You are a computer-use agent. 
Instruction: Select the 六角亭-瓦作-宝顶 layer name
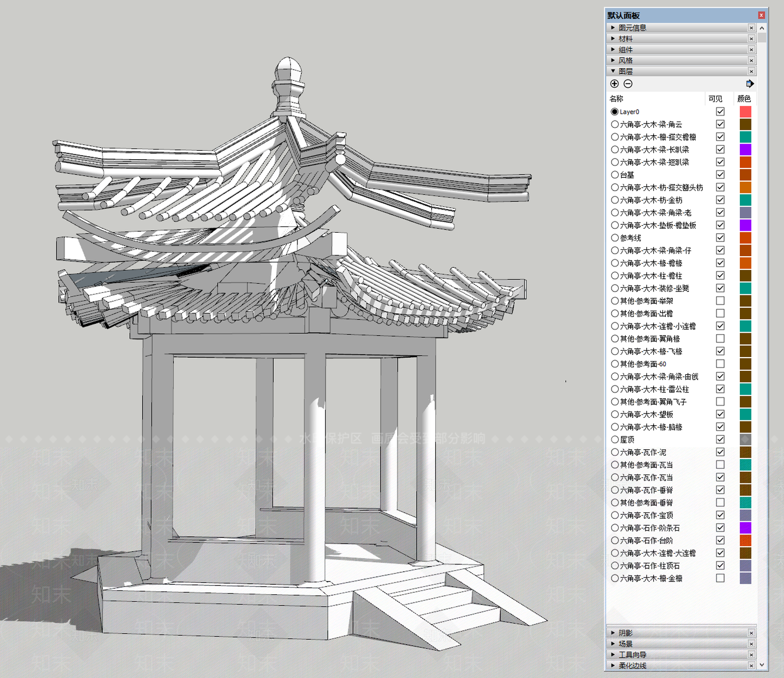(646, 515)
